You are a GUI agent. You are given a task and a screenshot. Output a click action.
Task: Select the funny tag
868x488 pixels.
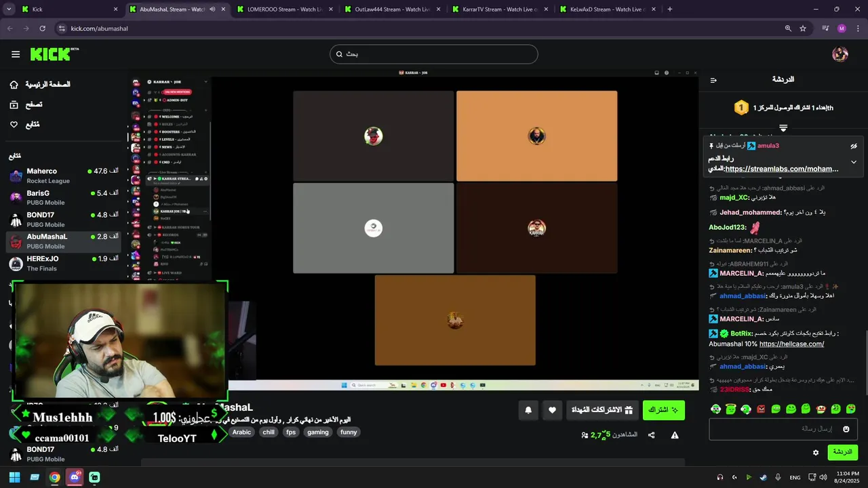349,432
